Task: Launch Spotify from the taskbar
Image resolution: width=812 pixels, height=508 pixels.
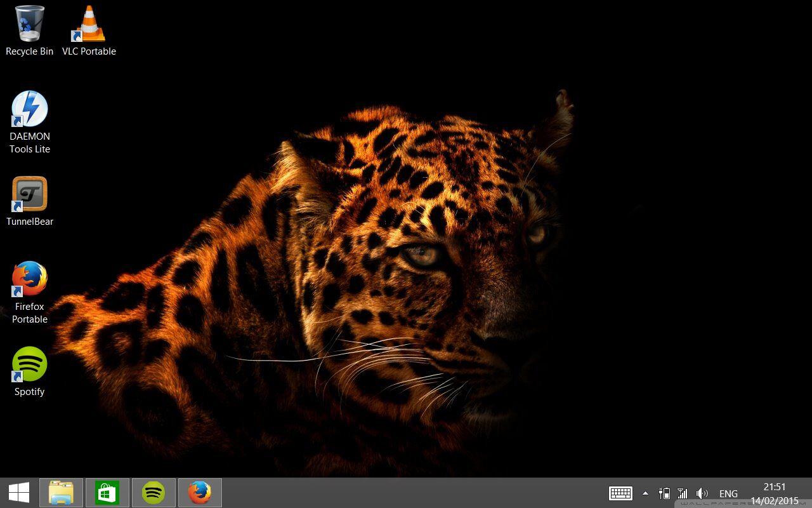Action: point(154,492)
